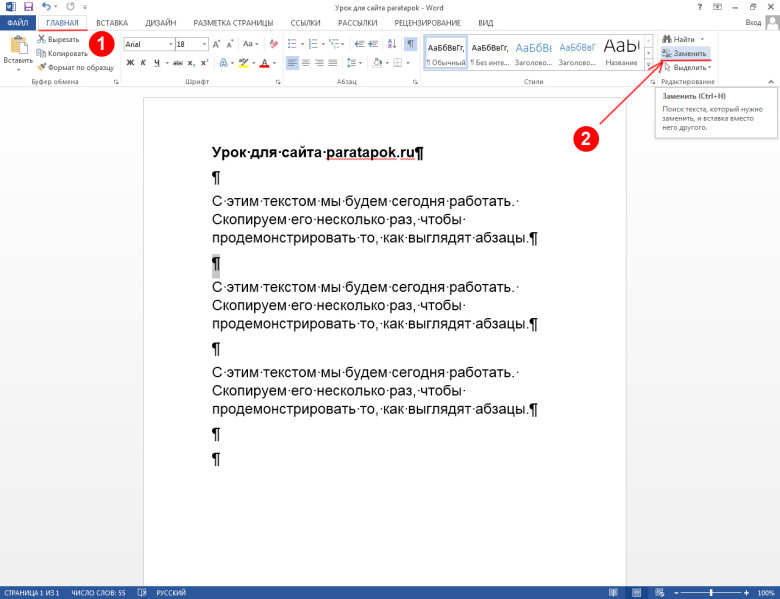Image resolution: width=780 pixels, height=599 pixels.
Task: Switch to web layout view in status bar
Action: click(x=660, y=593)
